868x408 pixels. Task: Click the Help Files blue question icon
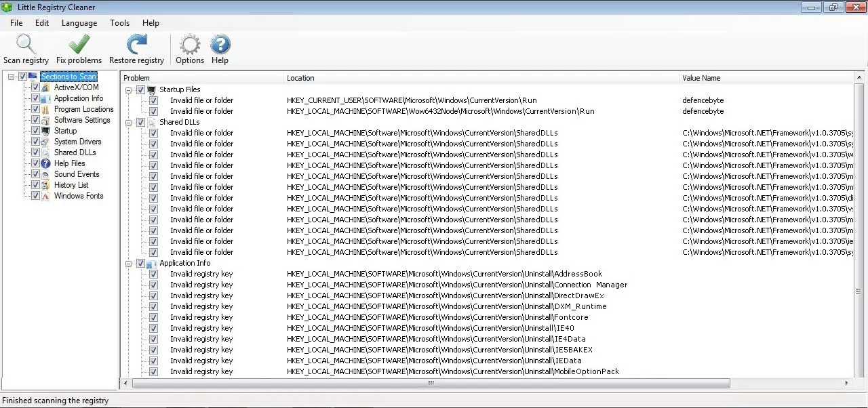45,163
